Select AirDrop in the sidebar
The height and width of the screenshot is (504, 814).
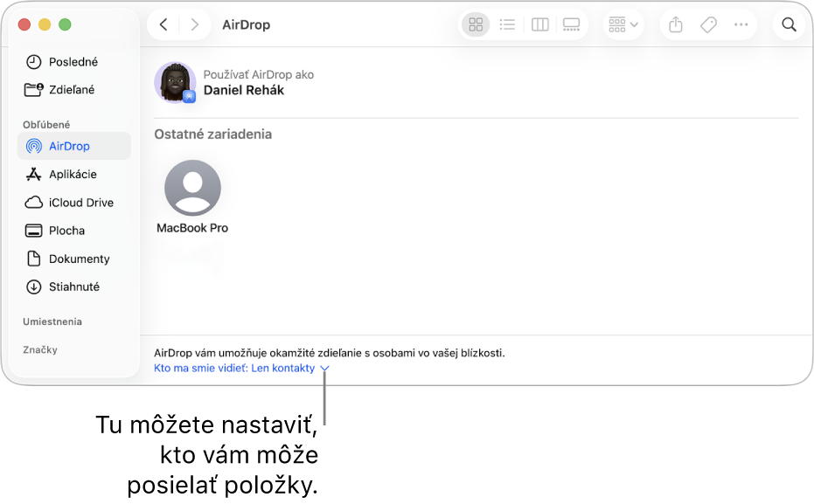[73, 146]
